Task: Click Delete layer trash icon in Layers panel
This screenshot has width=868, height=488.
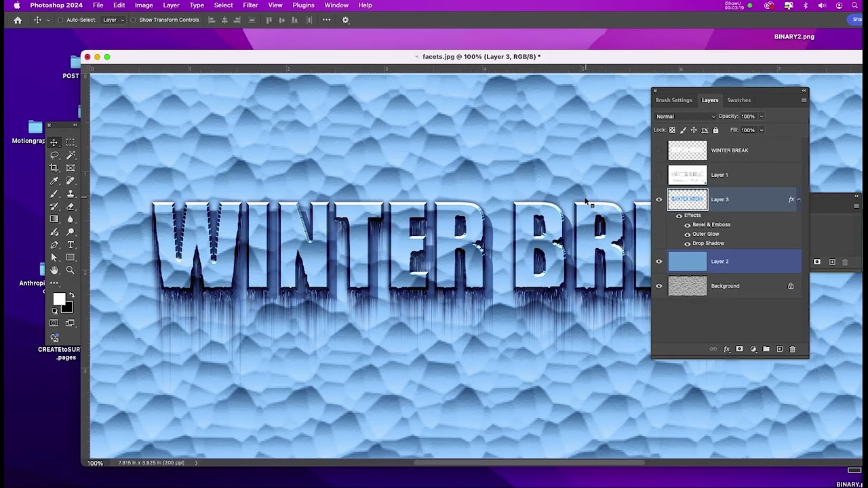Action: [x=792, y=349]
